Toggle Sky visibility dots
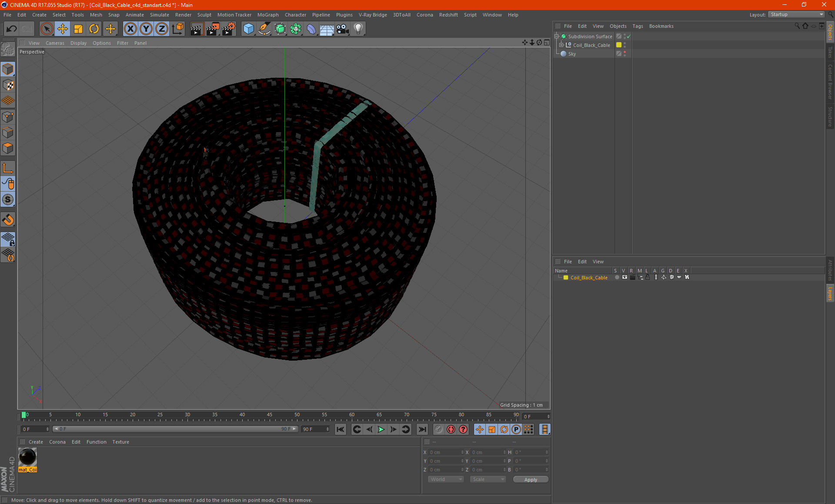The height and width of the screenshot is (504, 835). 625,54
